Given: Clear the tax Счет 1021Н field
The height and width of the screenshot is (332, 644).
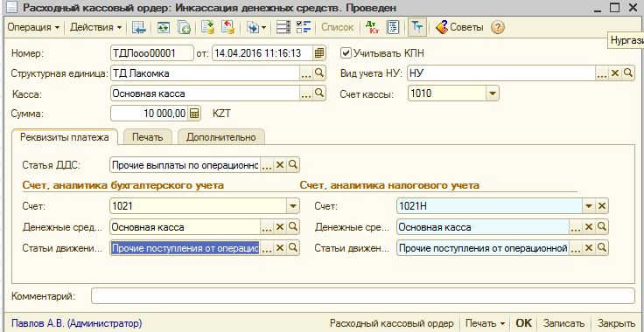Looking at the screenshot, I should 602,206.
